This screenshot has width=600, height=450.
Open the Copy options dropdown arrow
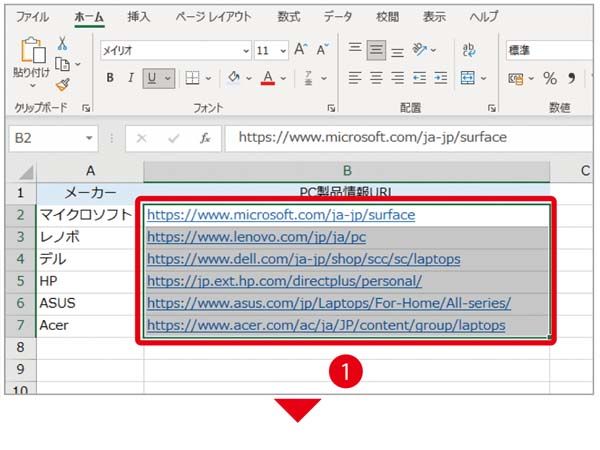[78, 64]
